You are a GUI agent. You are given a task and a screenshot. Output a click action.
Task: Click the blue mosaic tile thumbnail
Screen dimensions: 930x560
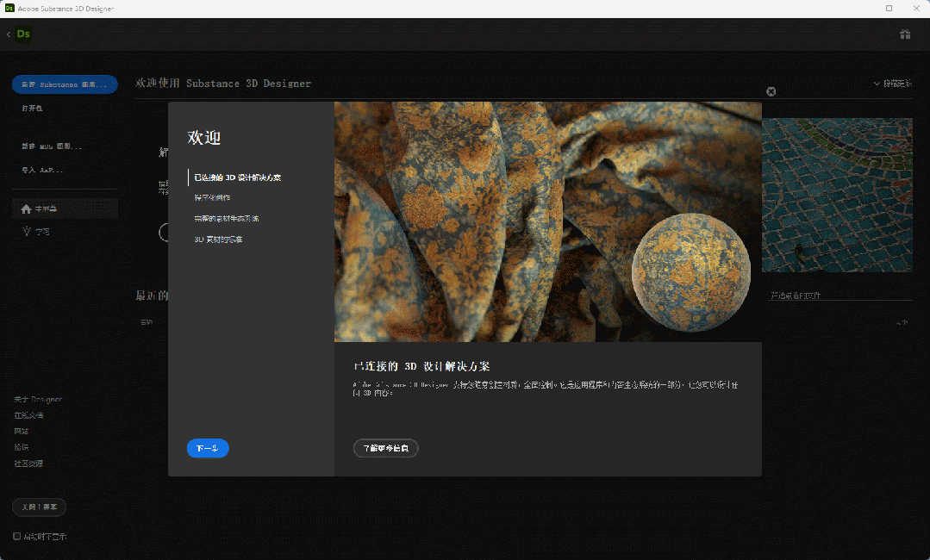pos(838,195)
